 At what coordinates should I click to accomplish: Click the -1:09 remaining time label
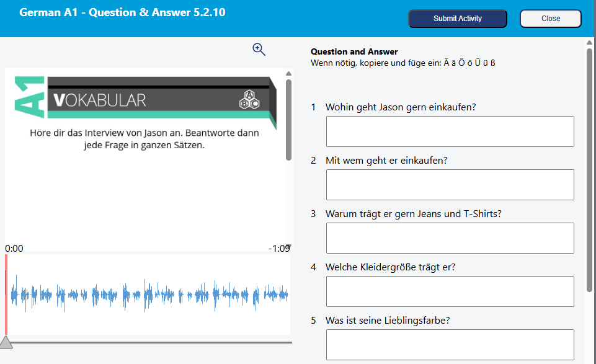(x=279, y=249)
